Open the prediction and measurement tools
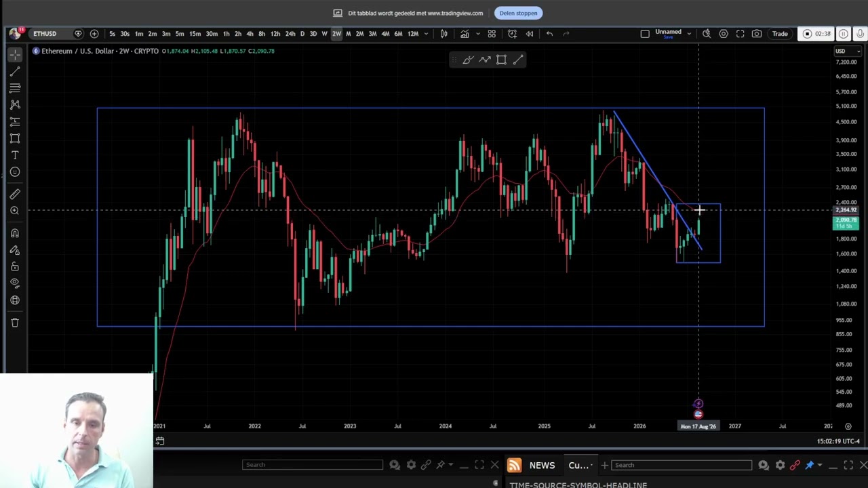Image resolution: width=868 pixels, height=488 pixels. click(15, 122)
